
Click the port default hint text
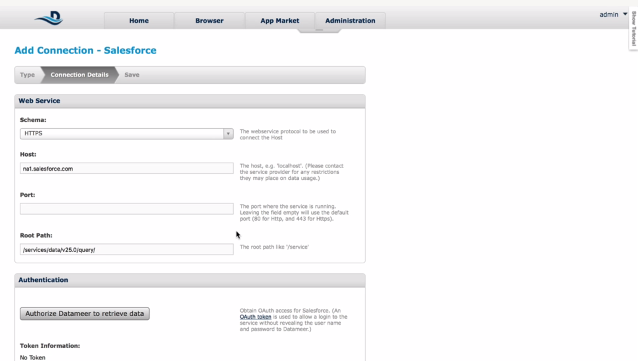[294, 212]
